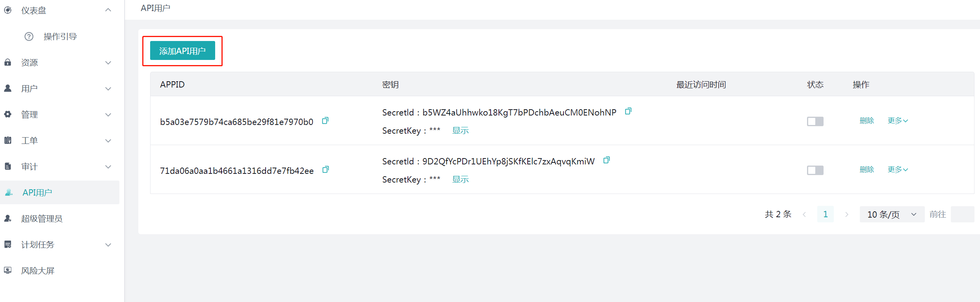980x302 pixels.
Task: Expand the 计划任务 sidebar section
Action: click(59, 245)
